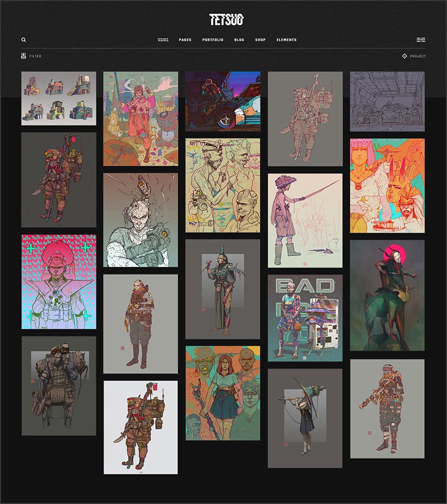Open the Pages menu
This screenshot has height=504, width=447.
pyautogui.click(x=185, y=40)
